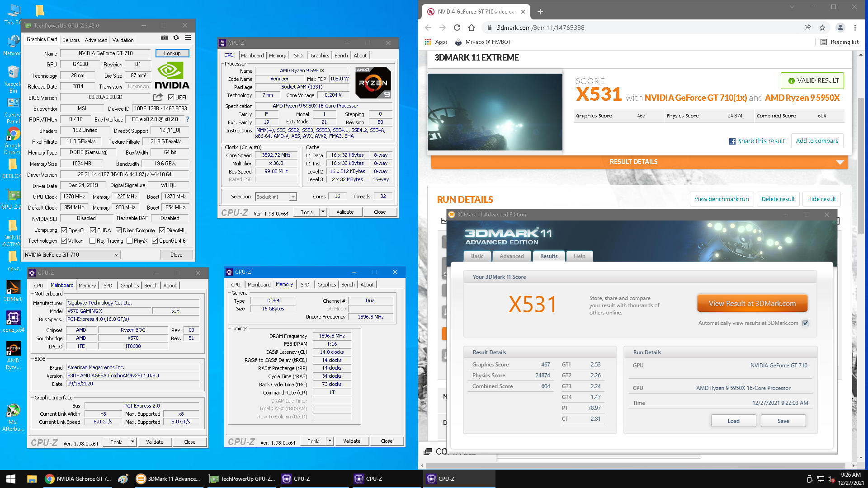The height and width of the screenshot is (488, 868).
Task: Toggle the DirectML checkbox
Action: (162, 230)
